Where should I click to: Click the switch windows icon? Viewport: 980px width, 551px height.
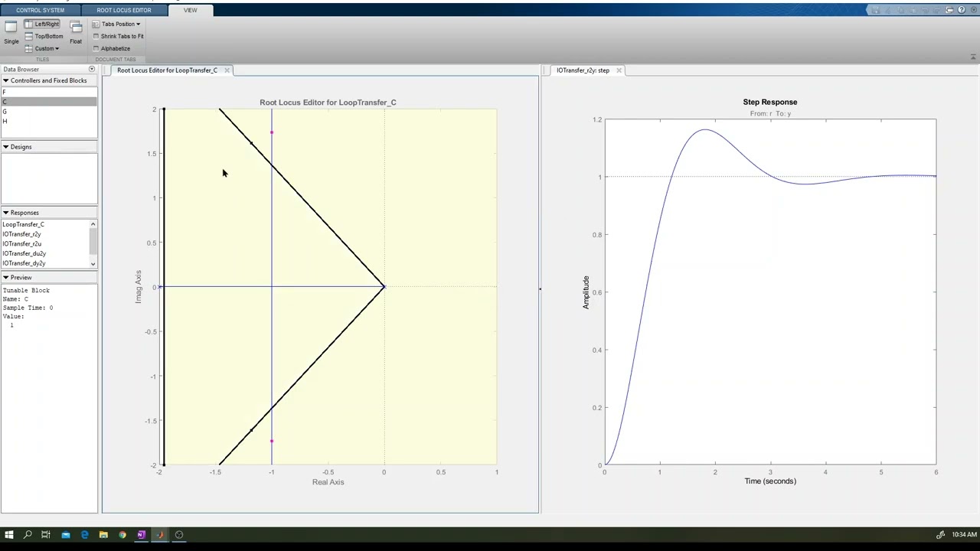click(949, 10)
